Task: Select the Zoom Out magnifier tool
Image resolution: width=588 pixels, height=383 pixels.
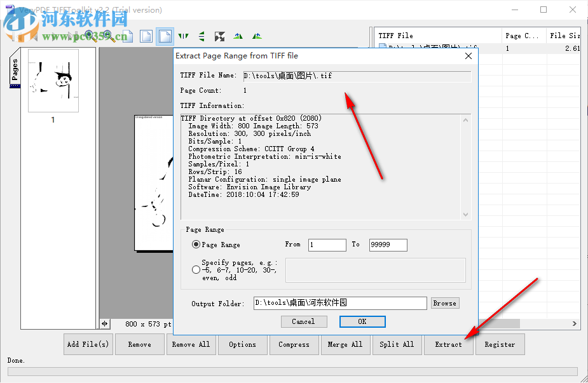Action: (x=108, y=36)
